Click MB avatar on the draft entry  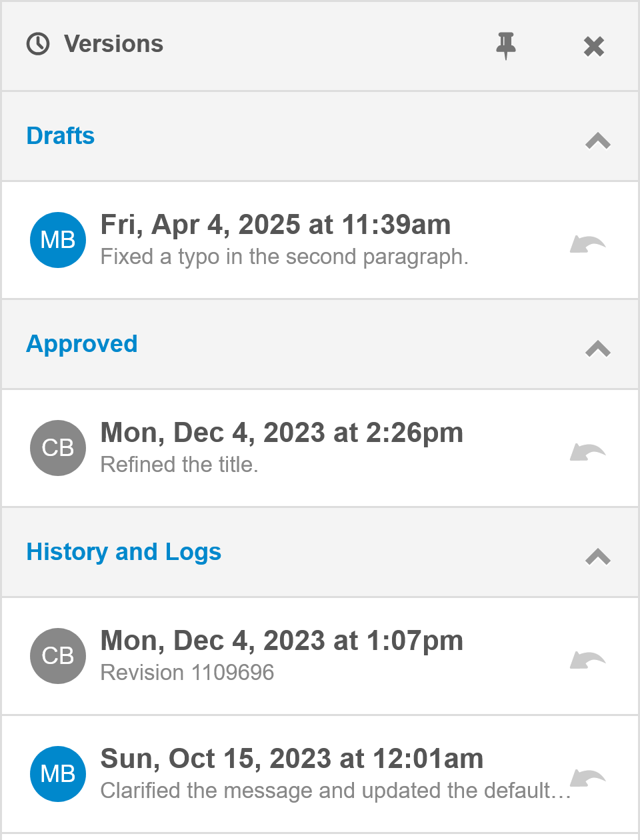point(58,240)
